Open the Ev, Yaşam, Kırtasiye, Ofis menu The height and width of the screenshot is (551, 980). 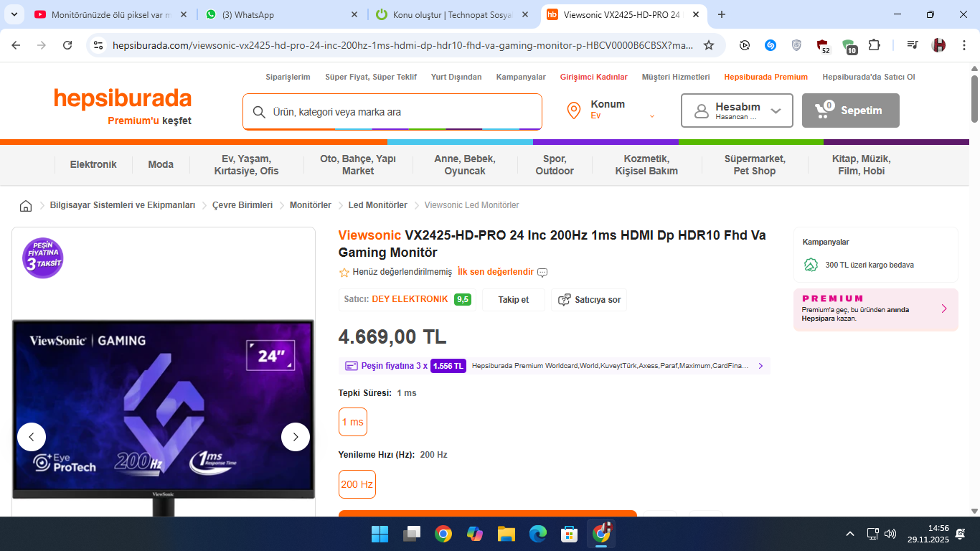[x=247, y=165]
